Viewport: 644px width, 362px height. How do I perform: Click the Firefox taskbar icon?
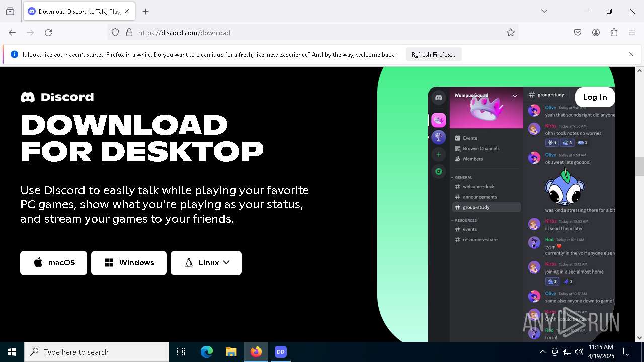pos(256,352)
